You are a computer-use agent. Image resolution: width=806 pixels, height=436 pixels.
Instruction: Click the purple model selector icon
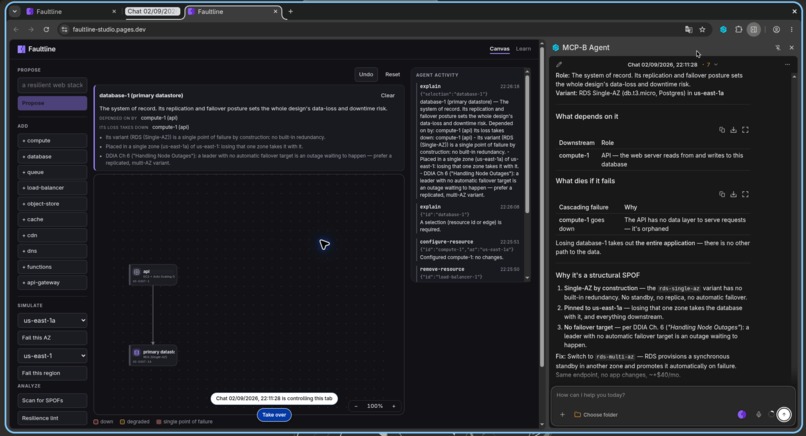click(x=742, y=414)
